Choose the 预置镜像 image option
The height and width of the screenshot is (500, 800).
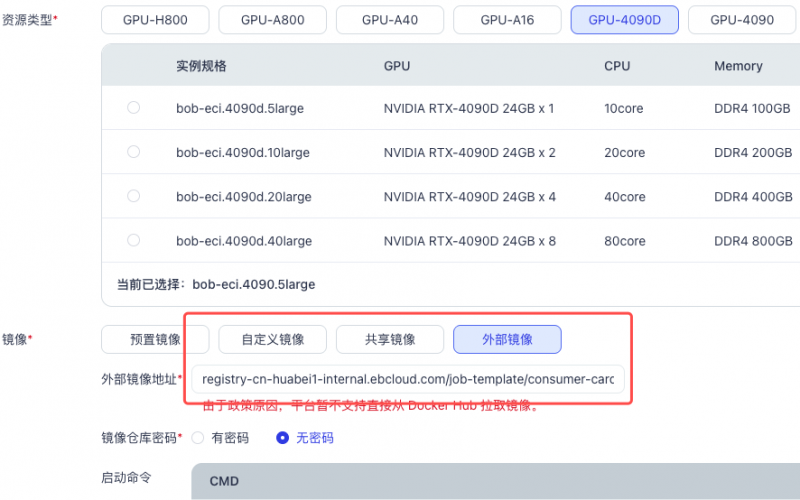(155, 339)
